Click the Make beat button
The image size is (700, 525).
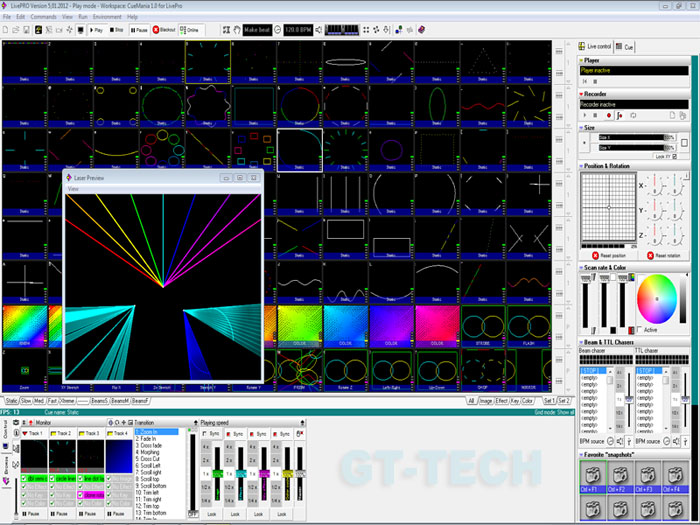257,30
